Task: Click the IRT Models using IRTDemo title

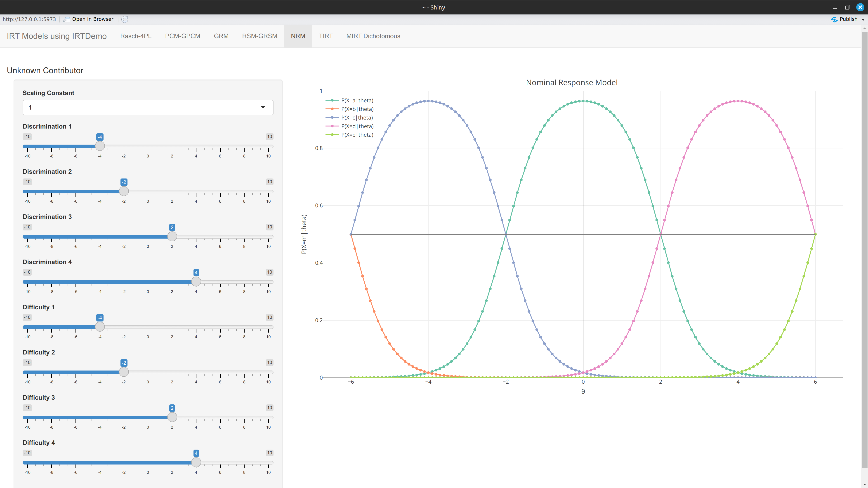Action: pos(57,36)
